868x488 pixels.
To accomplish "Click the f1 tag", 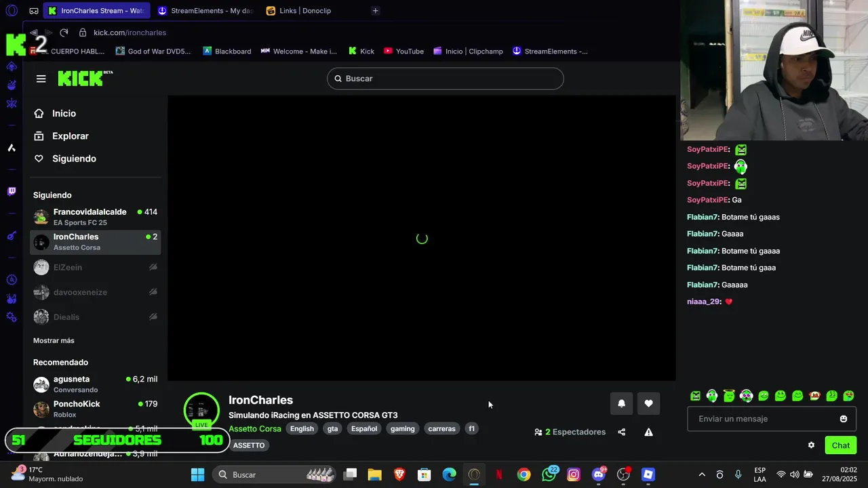I will pos(471,428).
